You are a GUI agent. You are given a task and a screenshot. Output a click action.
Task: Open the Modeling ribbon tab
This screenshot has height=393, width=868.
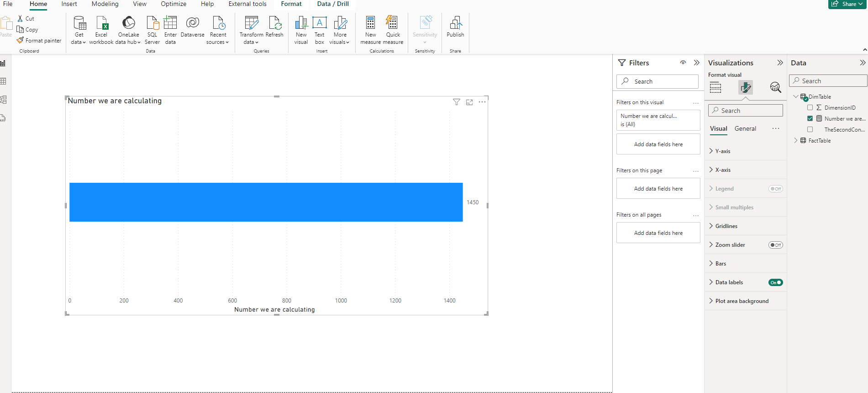[x=105, y=4]
